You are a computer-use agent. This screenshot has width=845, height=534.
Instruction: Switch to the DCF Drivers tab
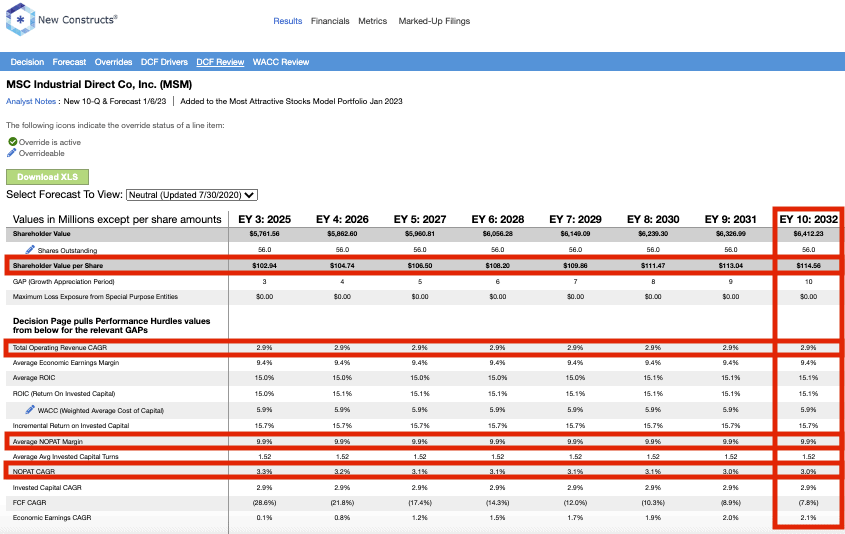(x=164, y=62)
